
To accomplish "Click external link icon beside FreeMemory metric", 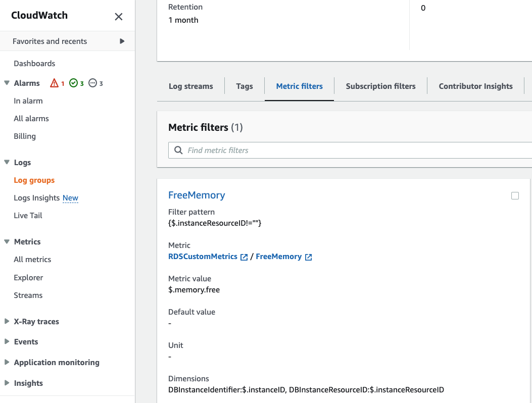I will [308, 257].
